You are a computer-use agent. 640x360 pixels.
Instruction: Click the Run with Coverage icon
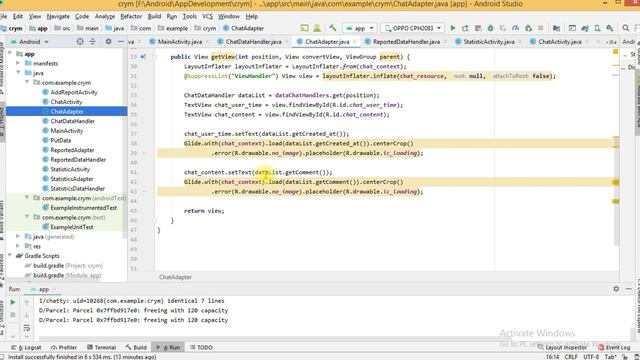[x=503, y=28]
